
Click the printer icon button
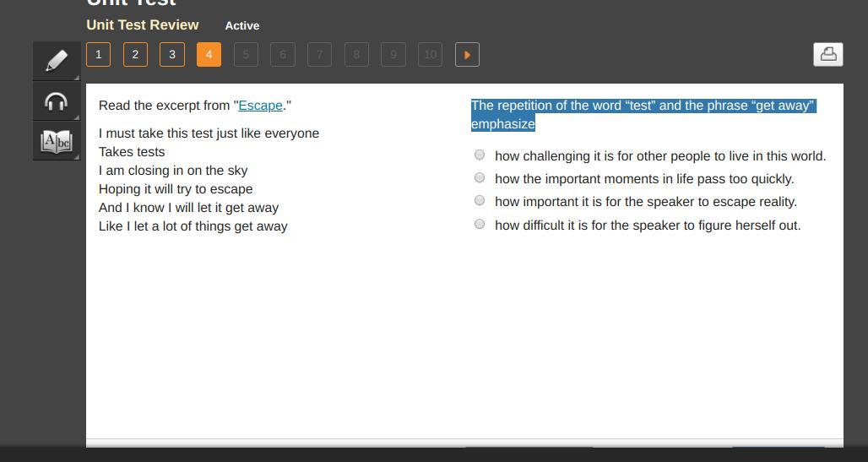(828, 54)
